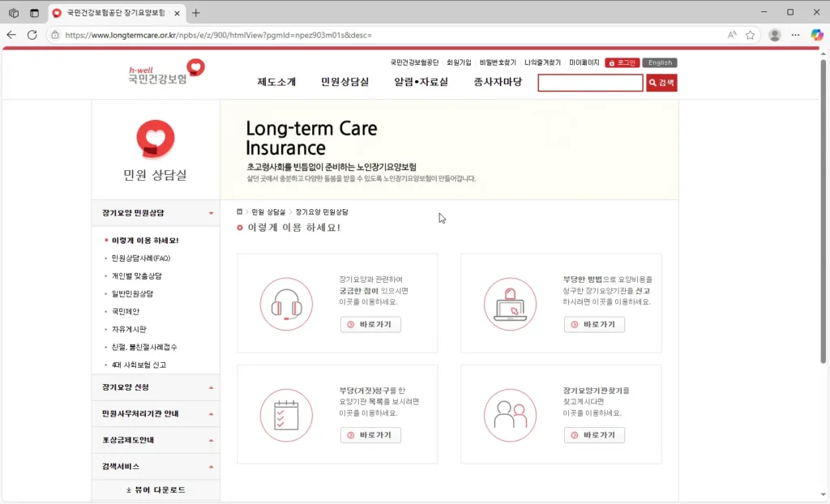Select 국민제안 sidebar item
This screenshot has width=830, height=504.
tap(126, 311)
